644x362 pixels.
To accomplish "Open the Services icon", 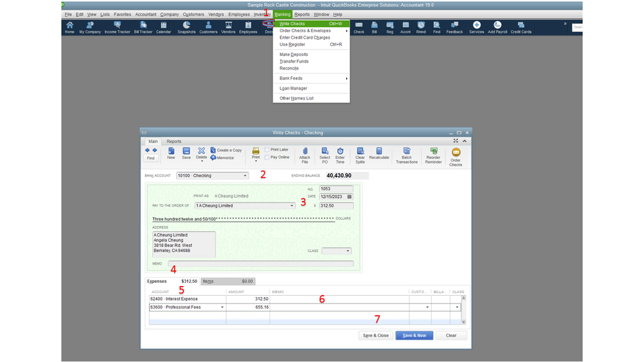I will 476,28.
